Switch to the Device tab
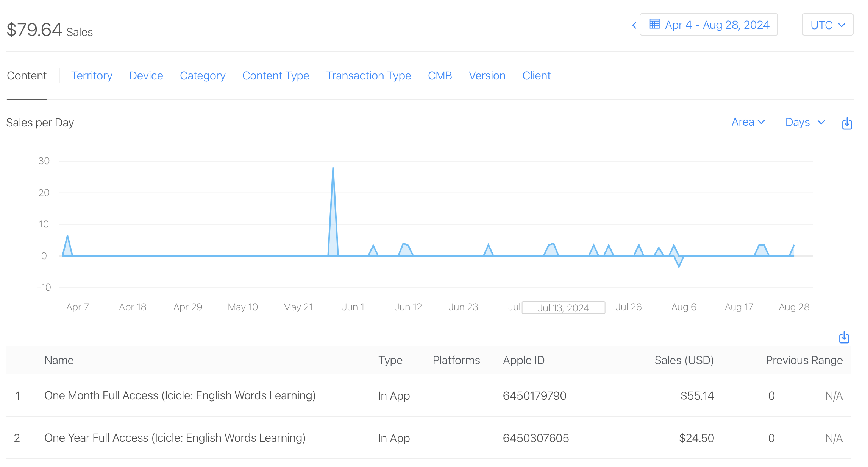Screen dimensions: 868x467 pyautogui.click(x=146, y=76)
